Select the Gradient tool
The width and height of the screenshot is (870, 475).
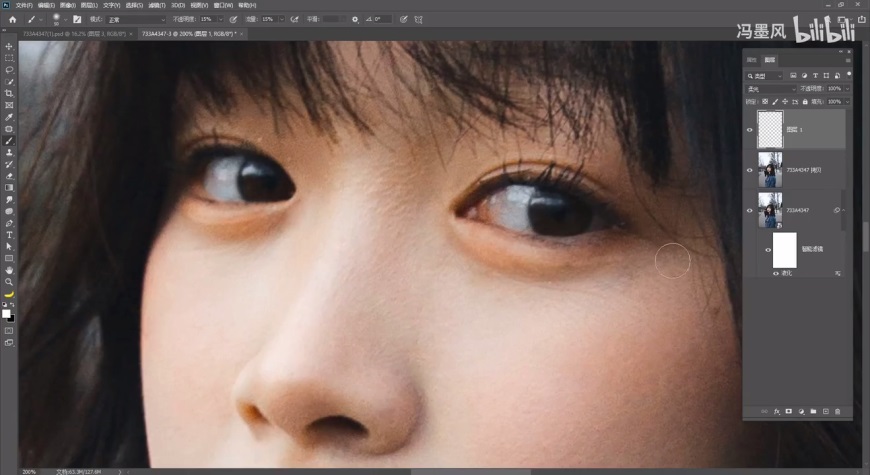(9, 188)
